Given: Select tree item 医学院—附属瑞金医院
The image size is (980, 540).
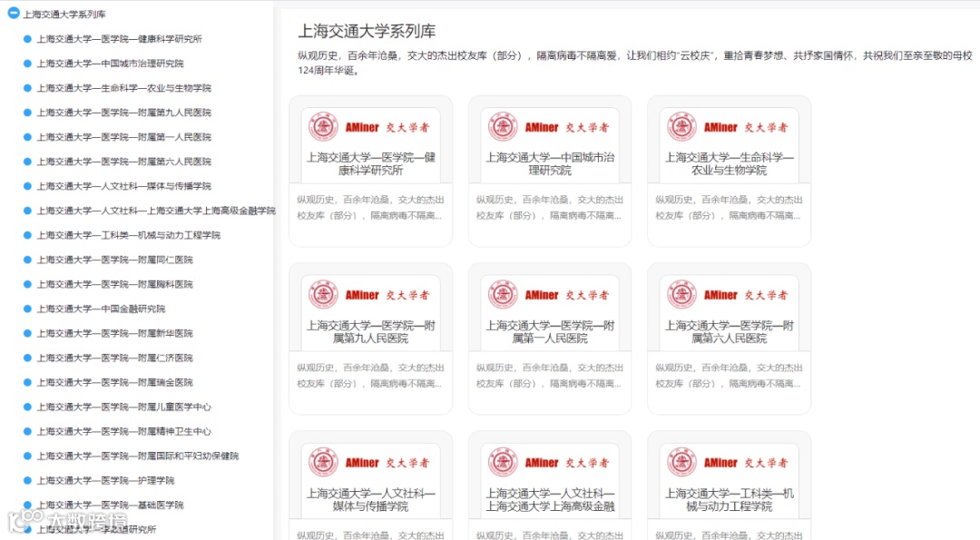Looking at the screenshot, I should (114, 382).
